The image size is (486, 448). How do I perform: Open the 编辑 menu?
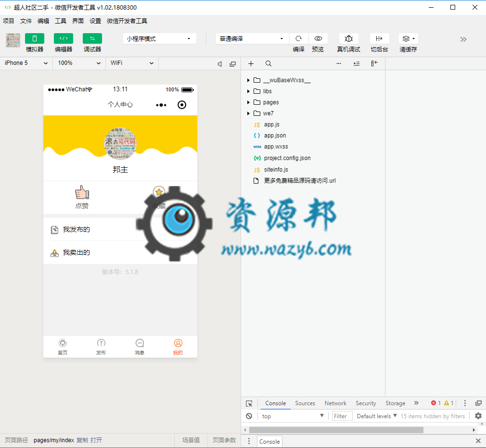[43, 21]
